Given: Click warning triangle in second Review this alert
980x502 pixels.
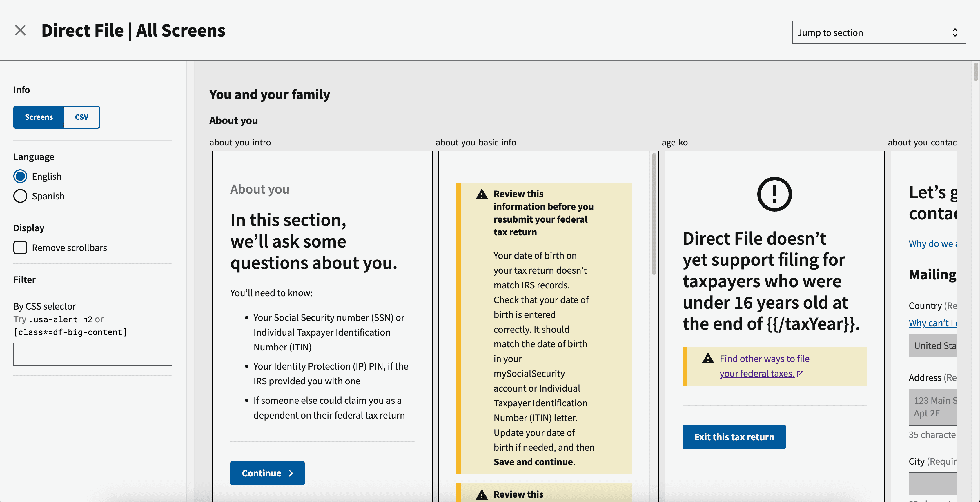Looking at the screenshot, I should tap(482, 495).
